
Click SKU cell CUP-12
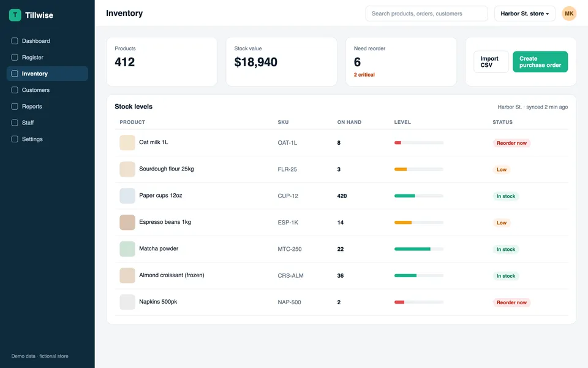click(x=288, y=196)
